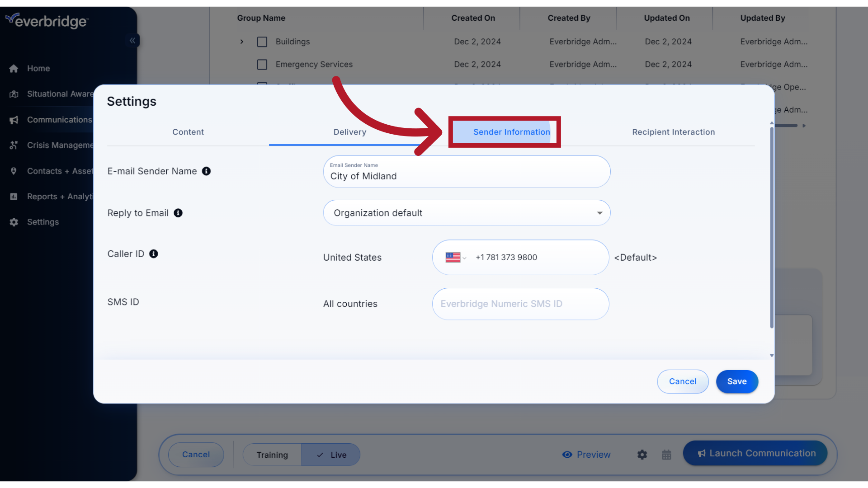This screenshot has height=488, width=868.
Task: Open the schedule calendar icon
Action: [x=666, y=455]
